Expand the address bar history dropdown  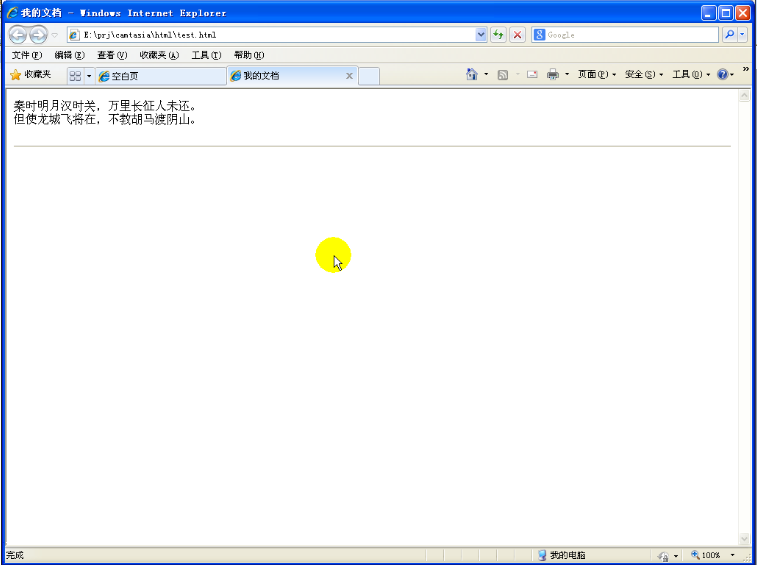pyautogui.click(x=481, y=35)
